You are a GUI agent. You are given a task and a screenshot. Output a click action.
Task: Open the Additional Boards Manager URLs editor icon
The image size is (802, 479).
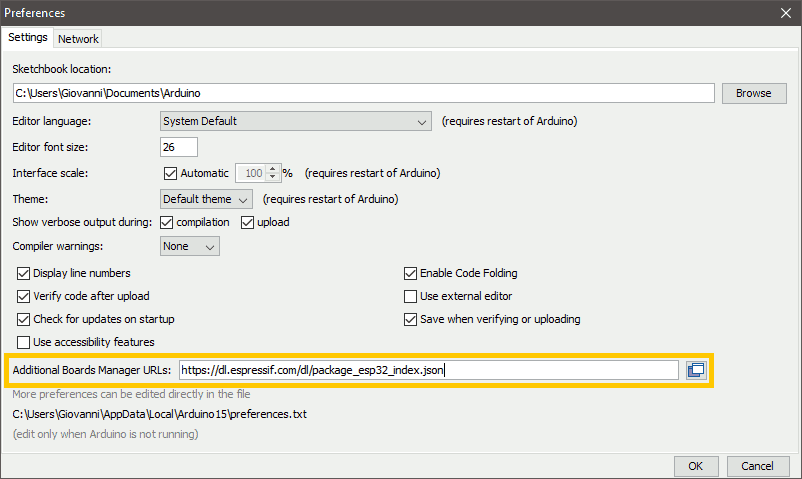(x=696, y=370)
